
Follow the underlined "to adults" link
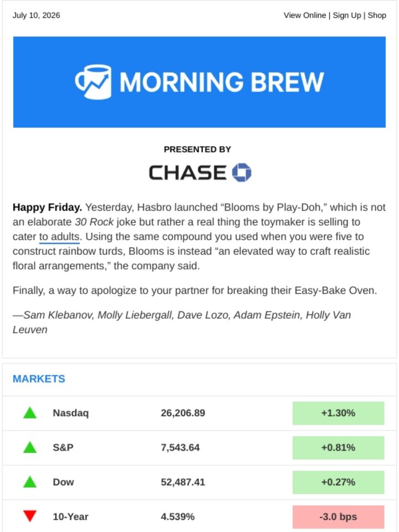click(x=59, y=237)
